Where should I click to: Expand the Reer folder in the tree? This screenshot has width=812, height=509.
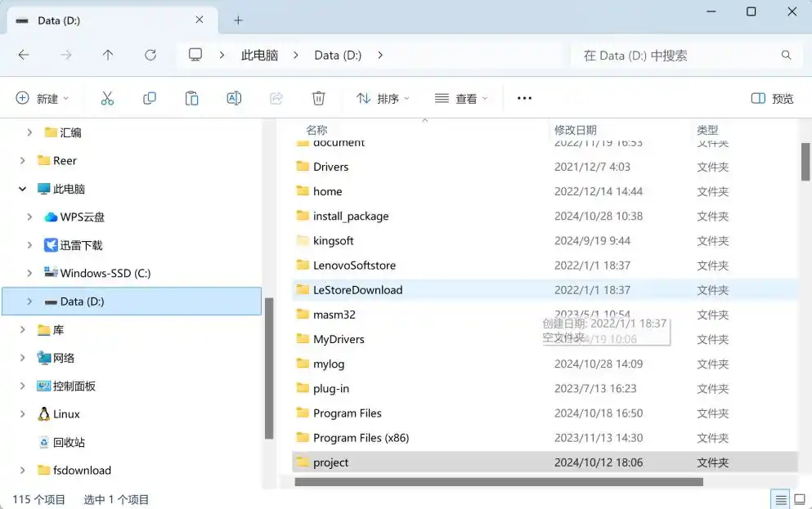tap(22, 161)
